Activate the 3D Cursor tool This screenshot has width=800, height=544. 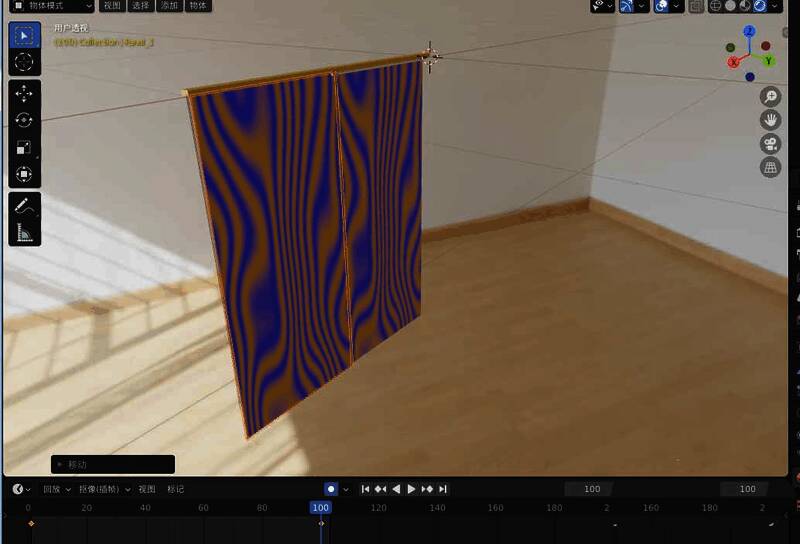(24, 62)
